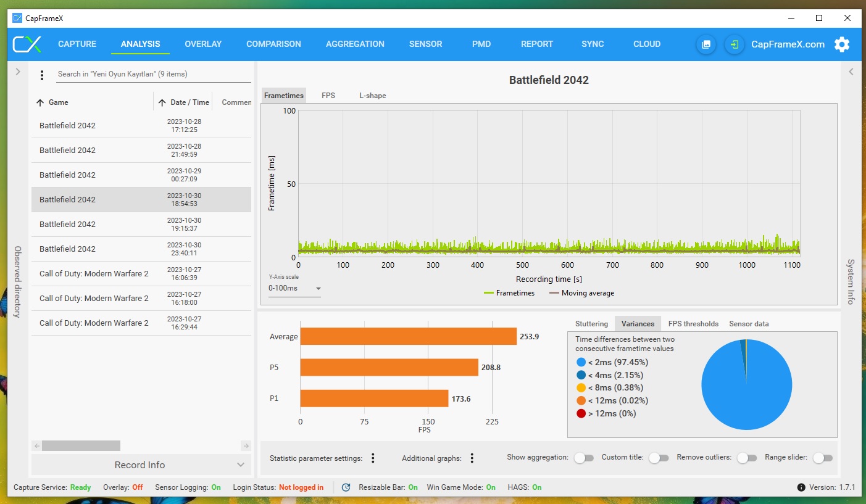Open the SENSOR tab
Screen dimensions: 866x504
tap(426, 44)
